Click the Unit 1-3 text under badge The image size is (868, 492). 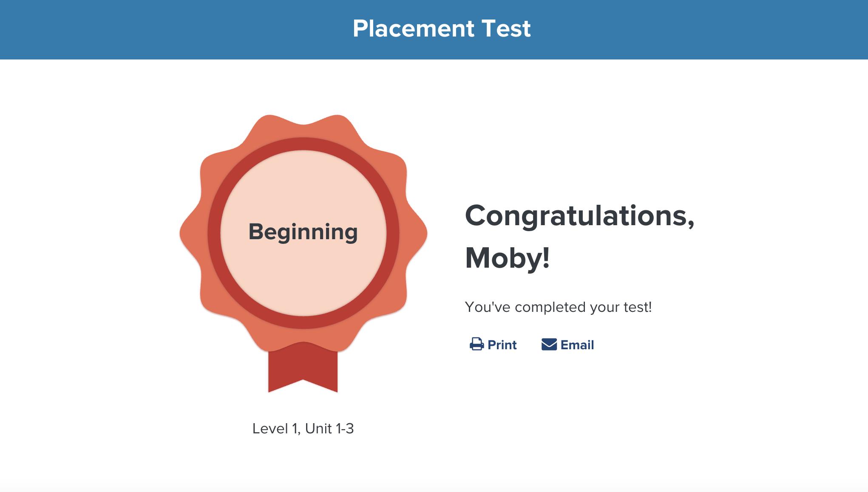tap(329, 428)
